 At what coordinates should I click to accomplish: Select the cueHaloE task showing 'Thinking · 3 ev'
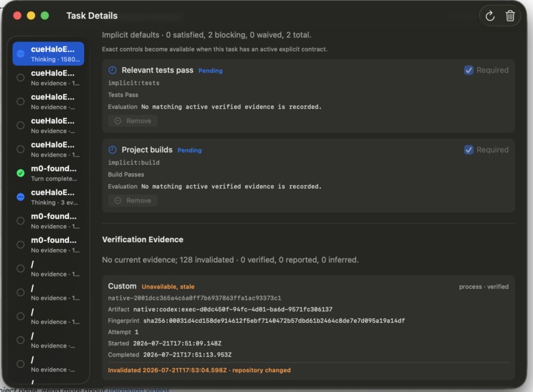pos(49,197)
